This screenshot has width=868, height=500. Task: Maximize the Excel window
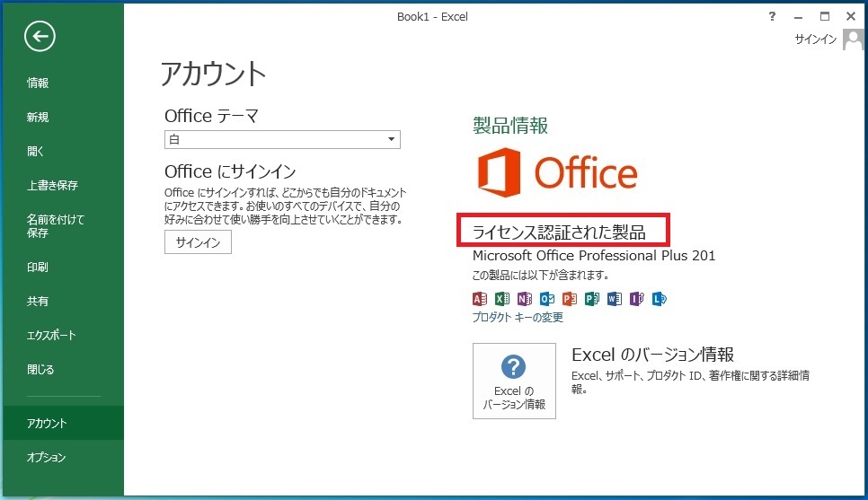[x=825, y=16]
